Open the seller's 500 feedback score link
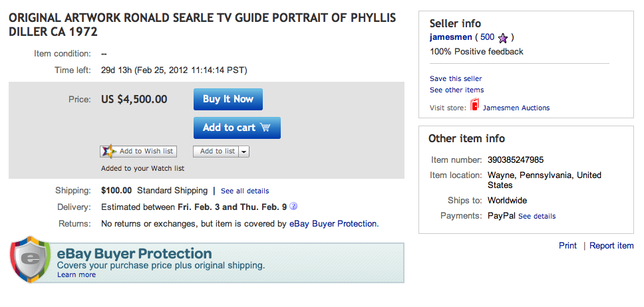Screen dimensions: 644x307 click(487, 37)
